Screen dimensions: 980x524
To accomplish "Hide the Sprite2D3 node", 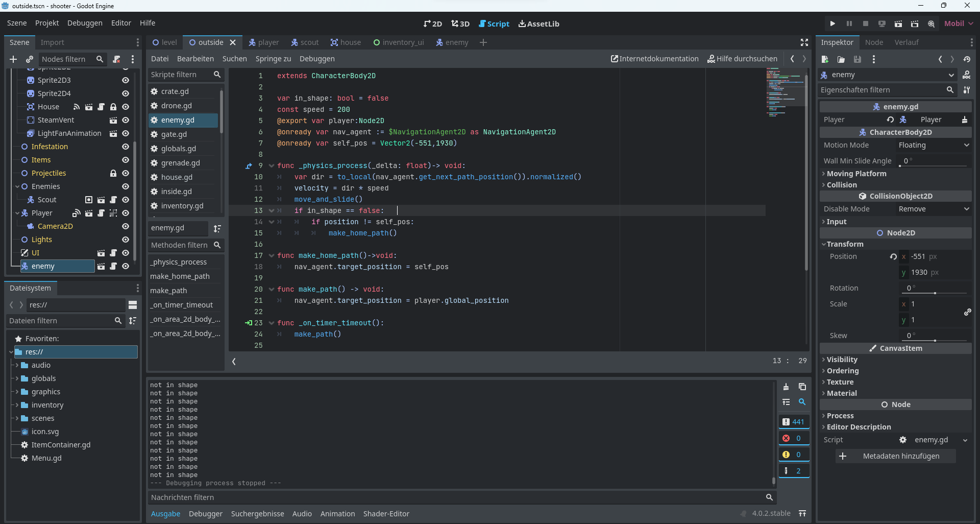I will pyautogui.click(x=125, y=80).
